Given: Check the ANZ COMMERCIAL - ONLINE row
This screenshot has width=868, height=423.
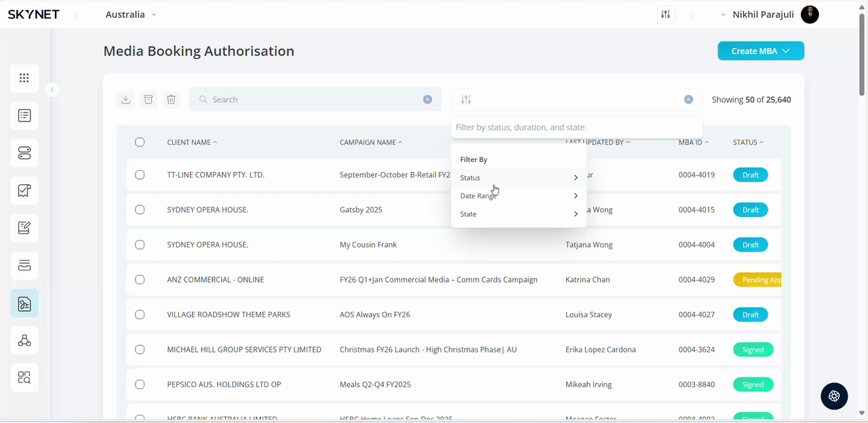Looking at the screenshot, I should [x=140, y=280].
